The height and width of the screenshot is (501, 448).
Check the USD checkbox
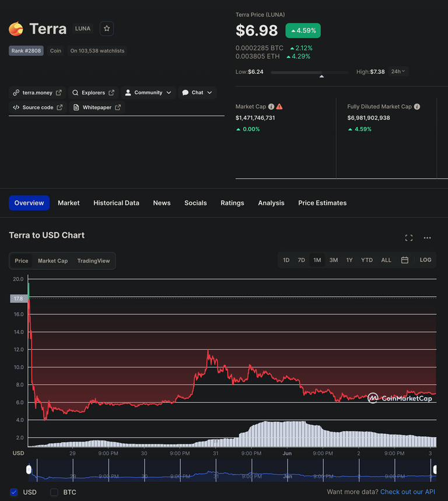pos(14,492)
